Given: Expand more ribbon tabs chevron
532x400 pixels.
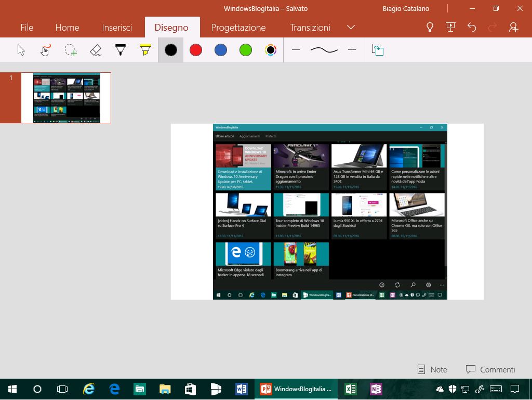Looking at the screenshot, I should 351,27.
